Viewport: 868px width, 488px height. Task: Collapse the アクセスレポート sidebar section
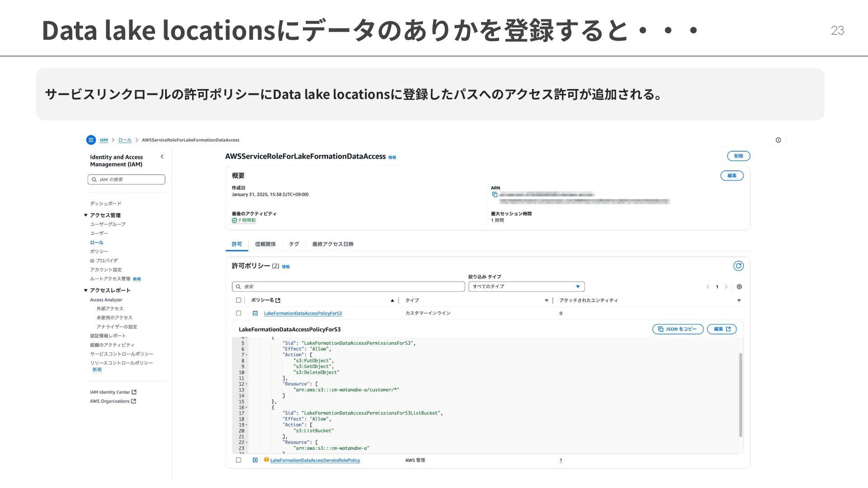point(85,290)
